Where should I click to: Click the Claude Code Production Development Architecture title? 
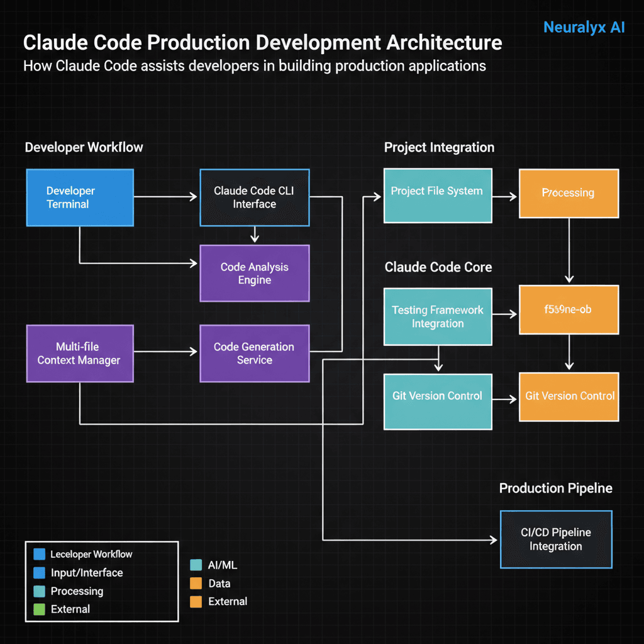262,43
